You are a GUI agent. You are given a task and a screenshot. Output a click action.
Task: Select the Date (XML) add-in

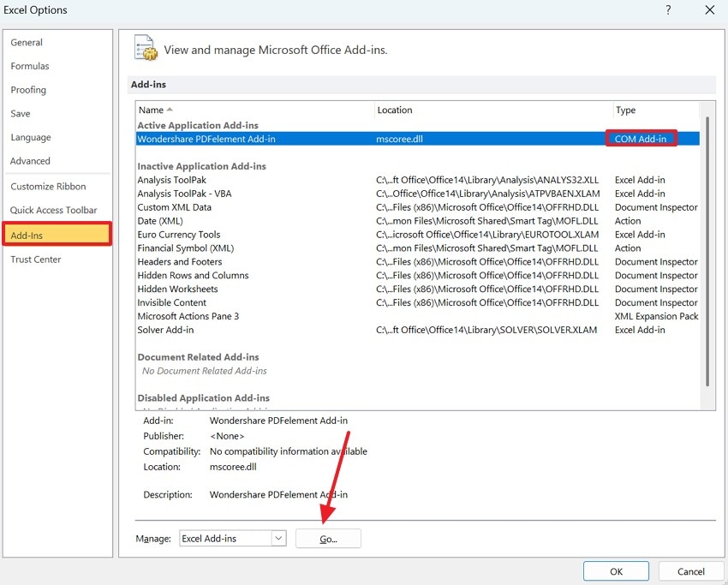[417, 220]
